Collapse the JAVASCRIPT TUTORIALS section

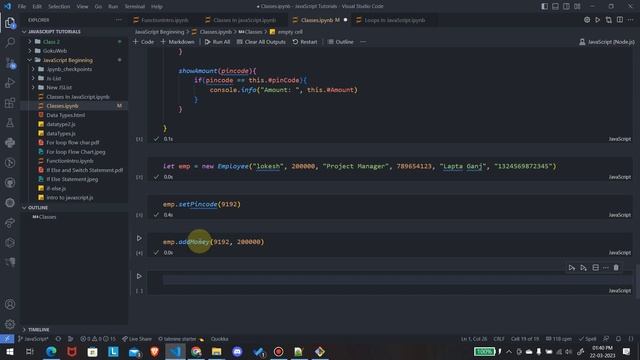(54, 31)
